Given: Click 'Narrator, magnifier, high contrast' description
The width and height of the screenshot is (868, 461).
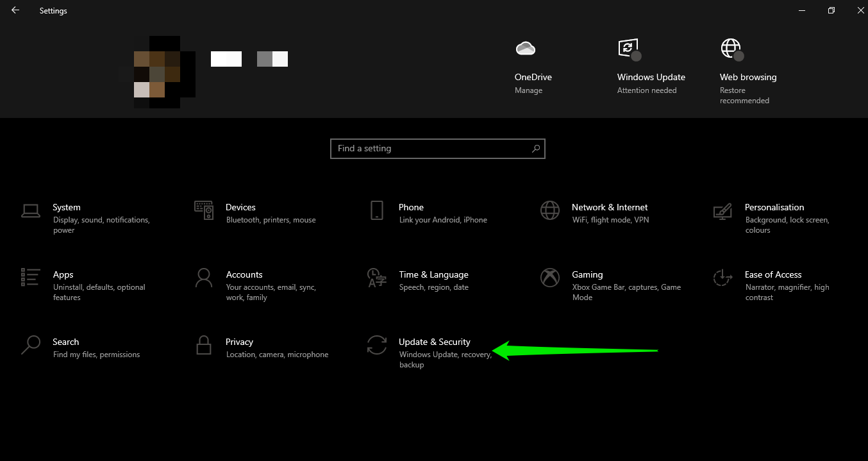Looking at the screenshot, I should click(787, 292).
